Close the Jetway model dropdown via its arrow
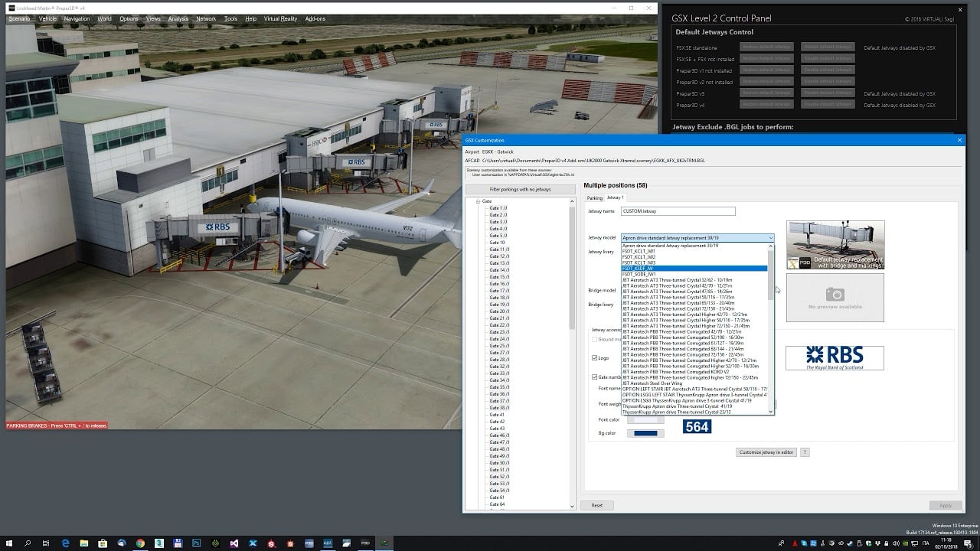The width and height of the screenshot is (980, 551). (x=769, y=238)
